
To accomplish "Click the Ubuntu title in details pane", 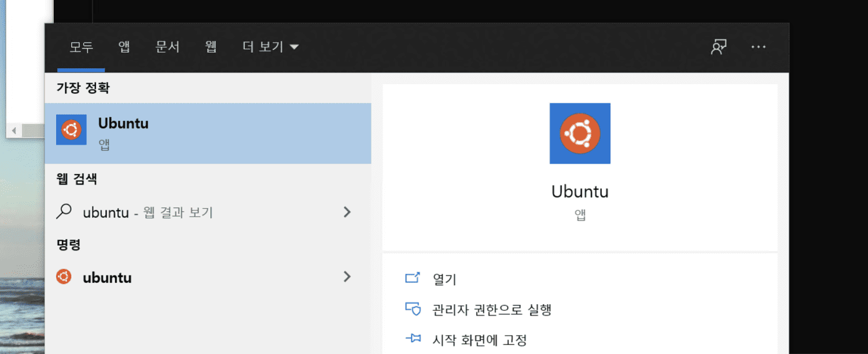I will pyautogui.click(x=580, y=191).
